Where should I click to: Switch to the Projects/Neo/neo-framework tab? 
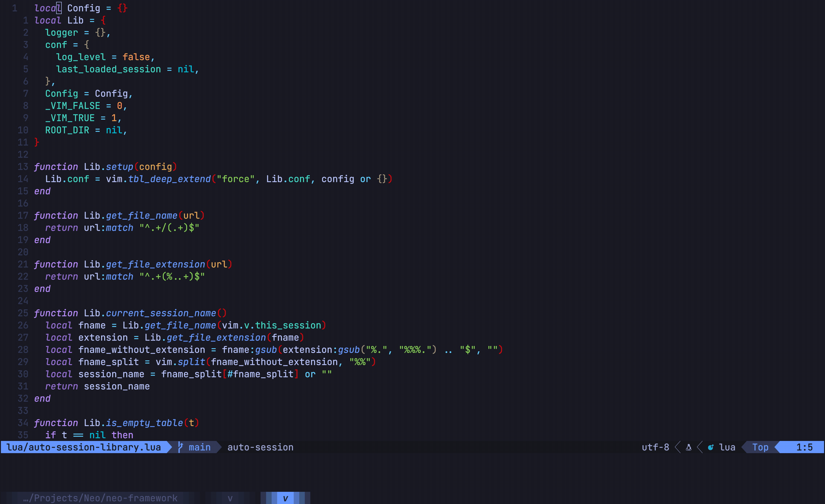click(x=100, y=498)
